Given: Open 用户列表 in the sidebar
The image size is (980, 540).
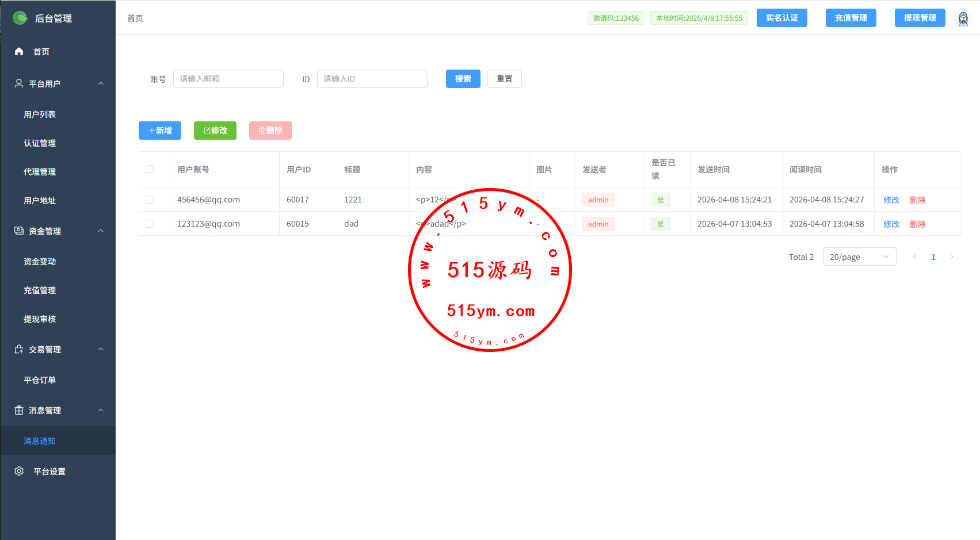Looking at the screenshot, I should [x=40, y=114].
